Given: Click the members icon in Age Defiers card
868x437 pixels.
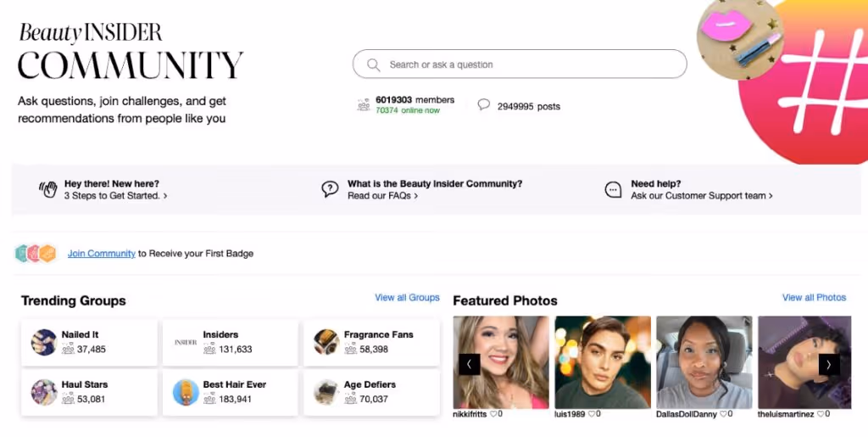Looking at the screenshot, I should click(x=350, y=399).
